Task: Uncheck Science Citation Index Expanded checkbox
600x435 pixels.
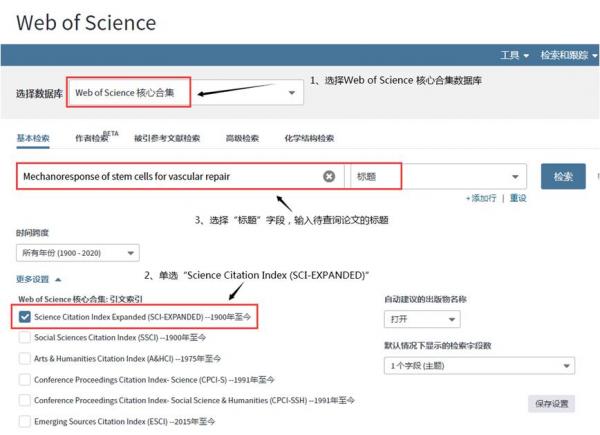Action: (x=25, y=317)
